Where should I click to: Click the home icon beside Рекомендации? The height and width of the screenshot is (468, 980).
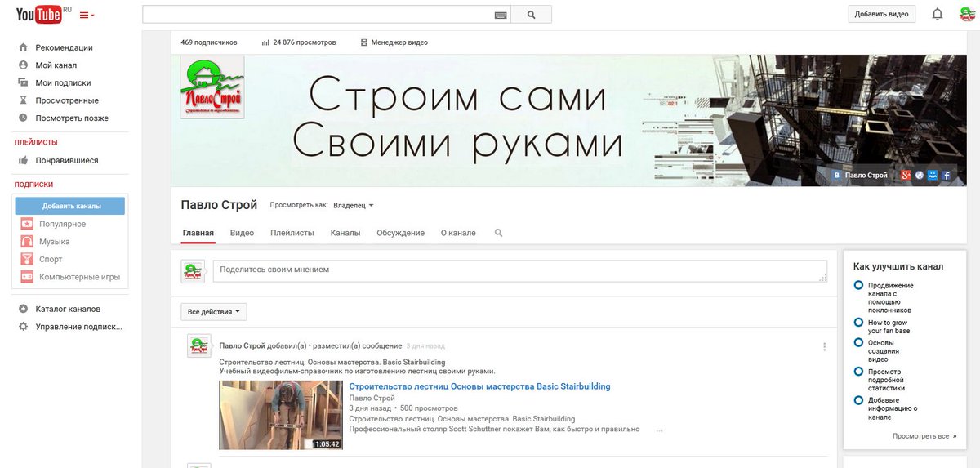[23, 47]
